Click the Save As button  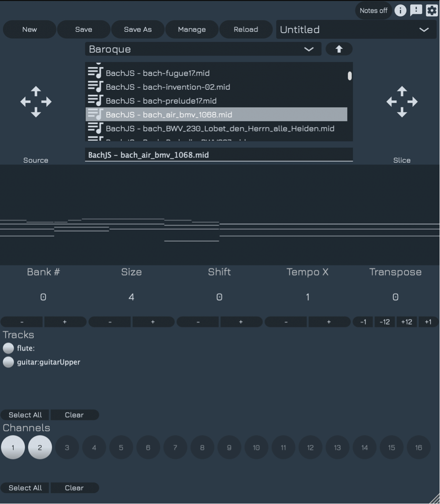[x=138, y=29]
